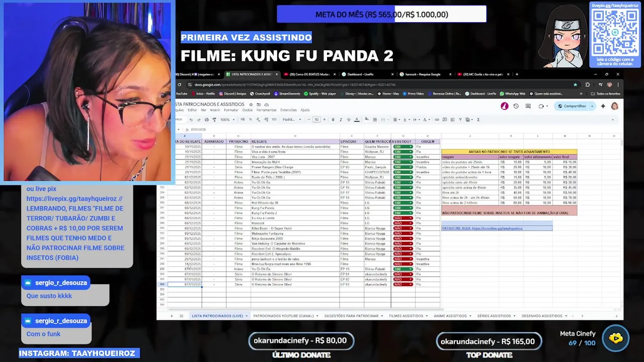Toggle italic formatting
This screenshot has height=362, width=644.
pyautogui.click(x=341, y=120)
